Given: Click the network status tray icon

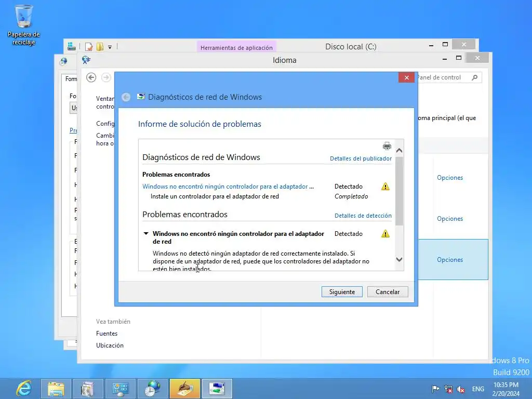Looking at the screenshot, I should pos(448,389).
